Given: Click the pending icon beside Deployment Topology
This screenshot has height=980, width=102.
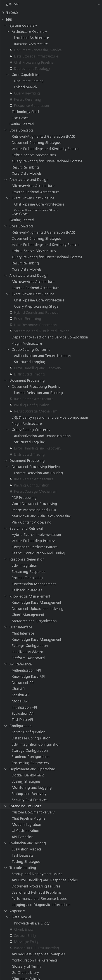Looking at the screenshot, I should 11,68.
